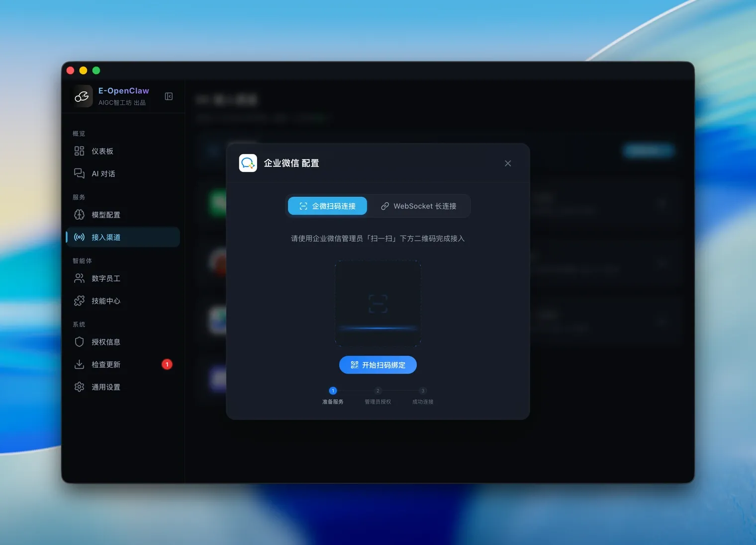756x545 pixels.
Task: Open the AI 对话 chat page
Action: (123, 174)
